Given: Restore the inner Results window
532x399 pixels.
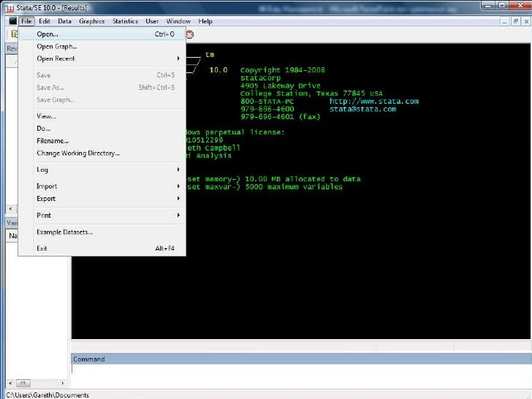Looking at the screenshot, I should 516,21.
